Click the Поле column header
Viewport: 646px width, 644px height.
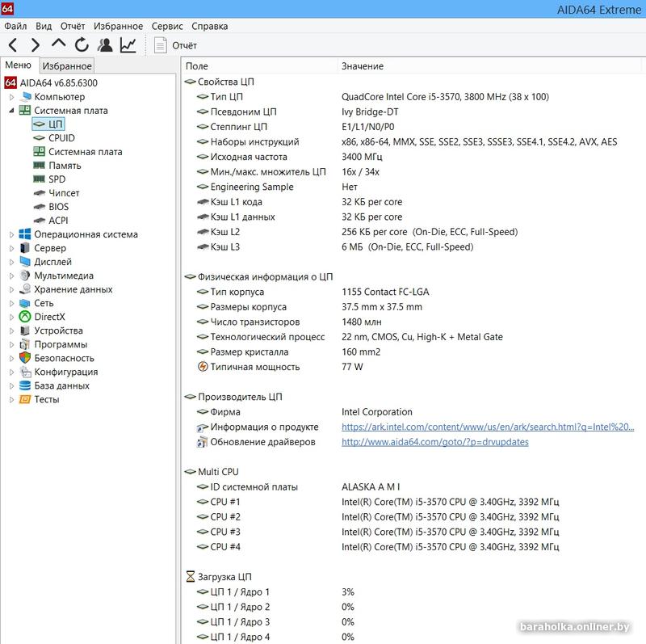tap(259, 66)
